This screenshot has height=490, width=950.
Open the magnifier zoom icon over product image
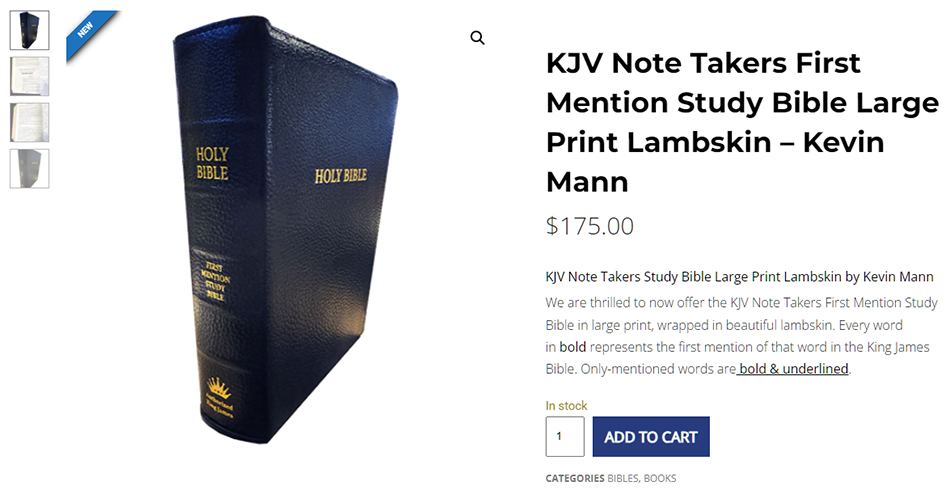click(477, 38)
